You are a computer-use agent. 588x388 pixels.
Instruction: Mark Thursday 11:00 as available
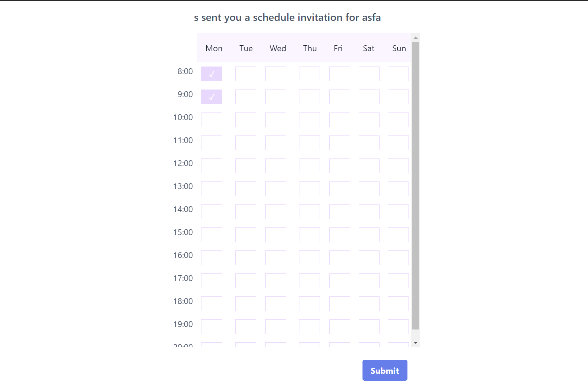point(310,143)
